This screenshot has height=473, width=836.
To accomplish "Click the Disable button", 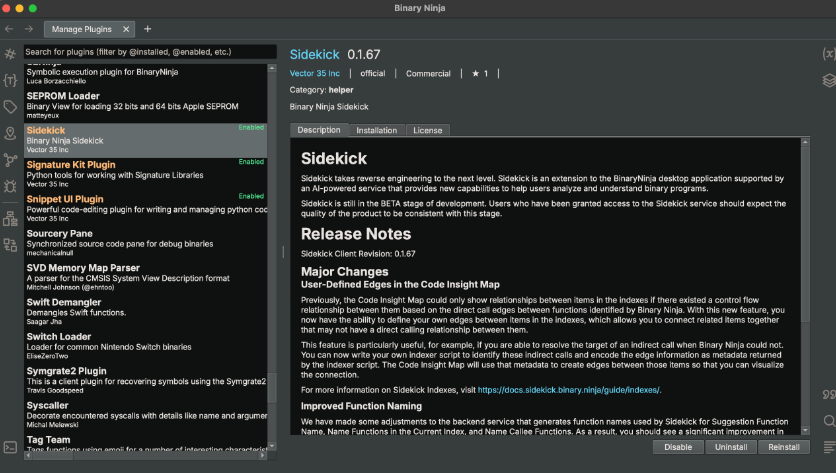I will (677, 447).
